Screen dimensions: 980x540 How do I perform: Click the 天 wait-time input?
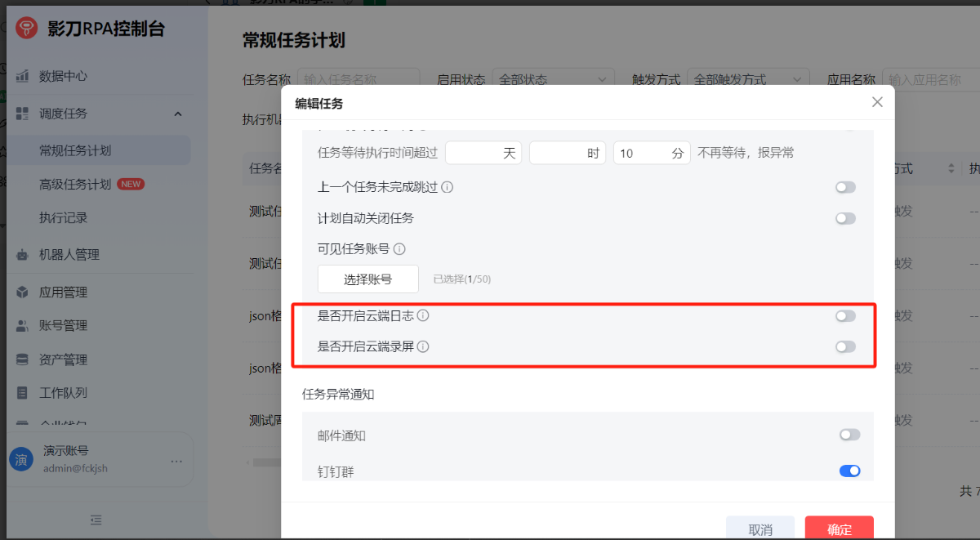coord(483,153)
